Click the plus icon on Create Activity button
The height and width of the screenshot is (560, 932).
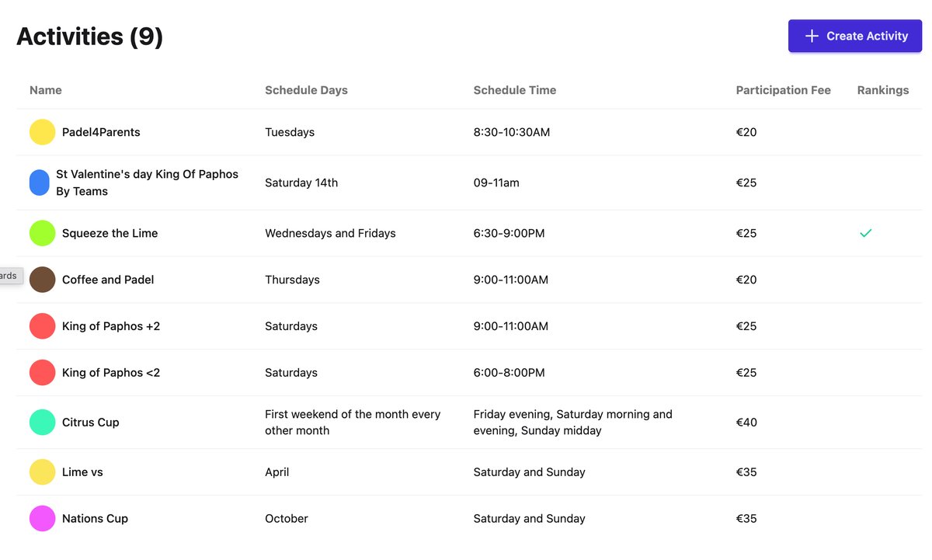point(812,36)
